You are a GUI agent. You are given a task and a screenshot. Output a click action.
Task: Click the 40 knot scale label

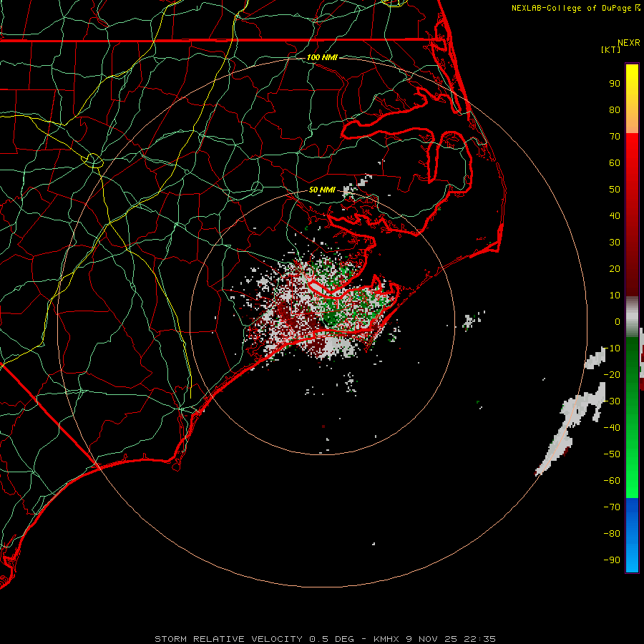[615, 216]
